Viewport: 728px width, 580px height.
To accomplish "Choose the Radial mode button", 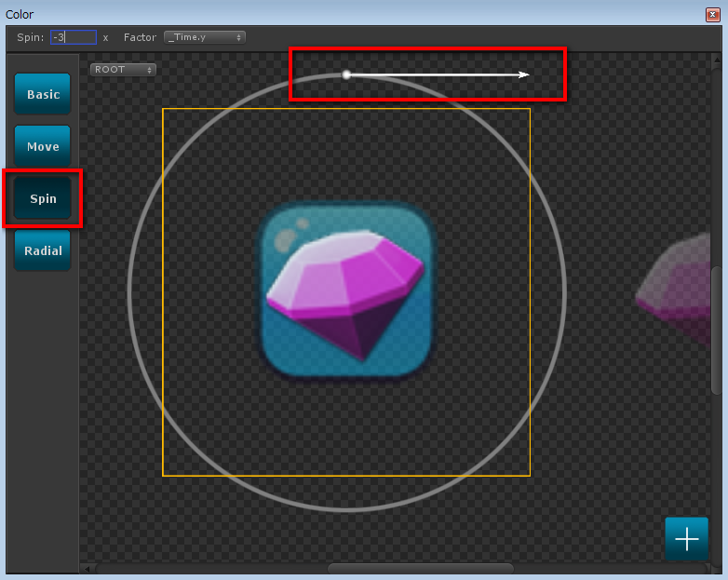I will pyautogui.click(x=43, y=250).
